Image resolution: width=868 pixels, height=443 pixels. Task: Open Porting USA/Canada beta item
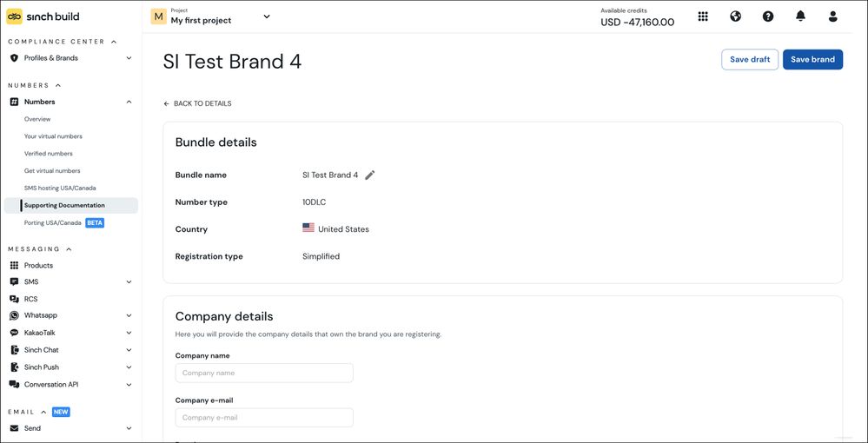63,222
